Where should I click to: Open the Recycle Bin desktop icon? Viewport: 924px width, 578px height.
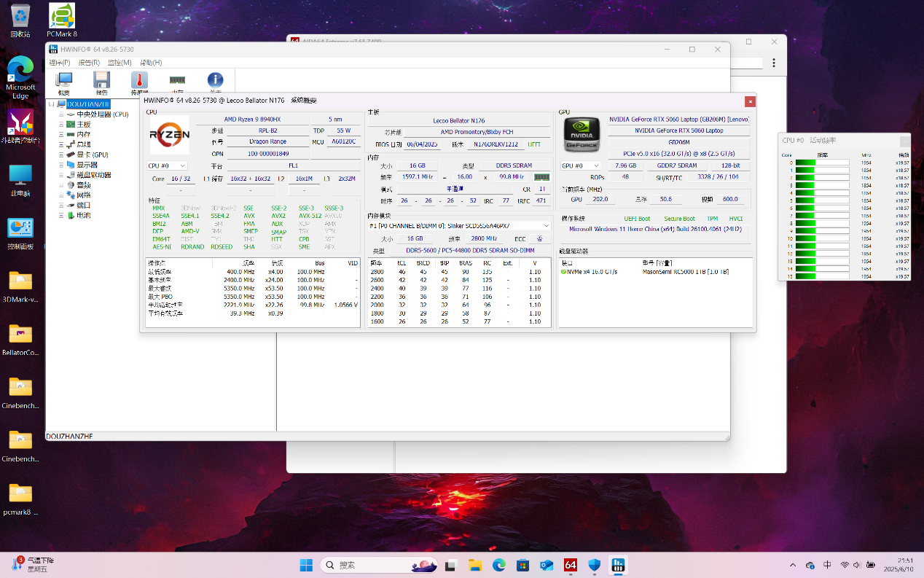[20, 20]
